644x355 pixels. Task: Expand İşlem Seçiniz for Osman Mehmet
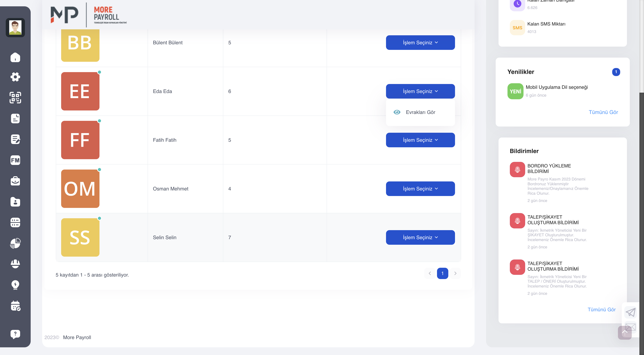pos(420,189)
